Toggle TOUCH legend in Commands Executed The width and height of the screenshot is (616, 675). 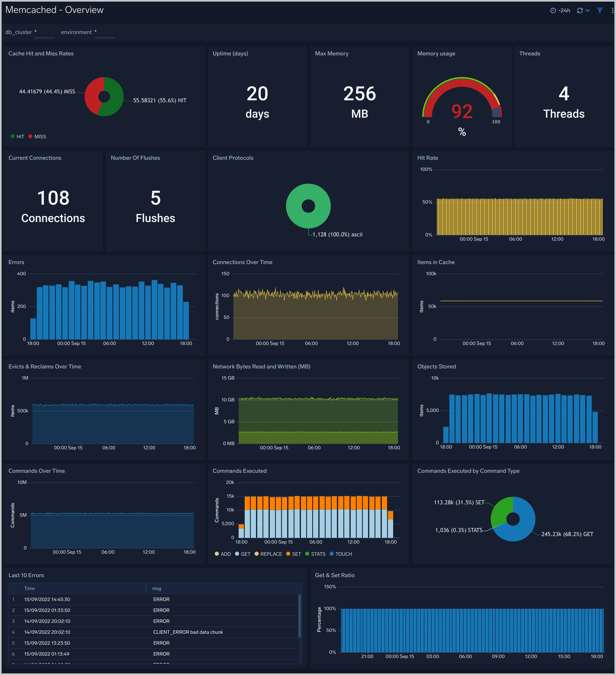coord(341,554)
